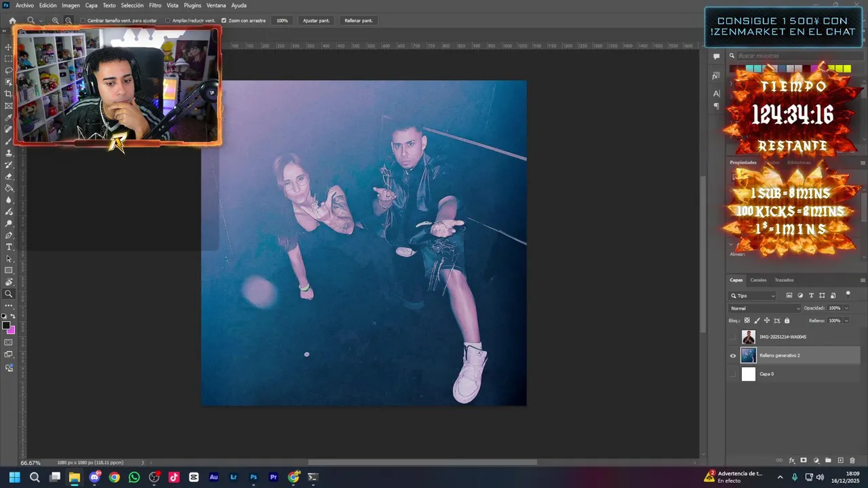Viewport: 868px width, 488px height.
Task: Select the Crop tool
Action: (9, 94)
